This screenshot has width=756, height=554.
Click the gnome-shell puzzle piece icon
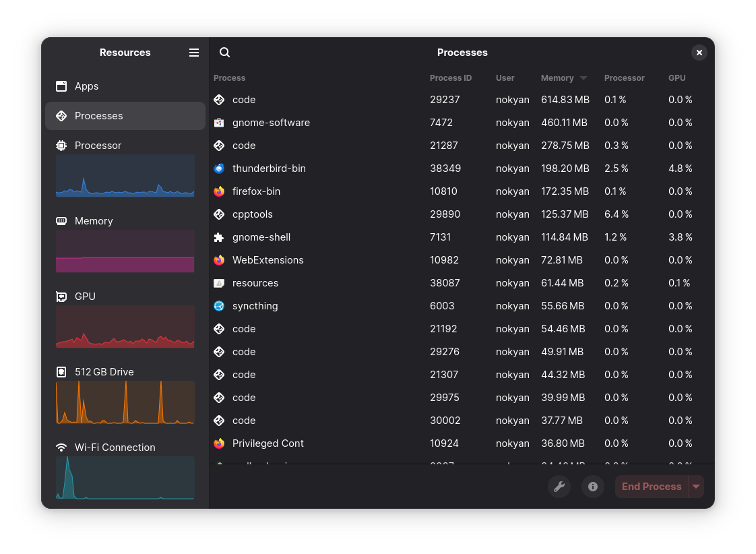(219, 237)
